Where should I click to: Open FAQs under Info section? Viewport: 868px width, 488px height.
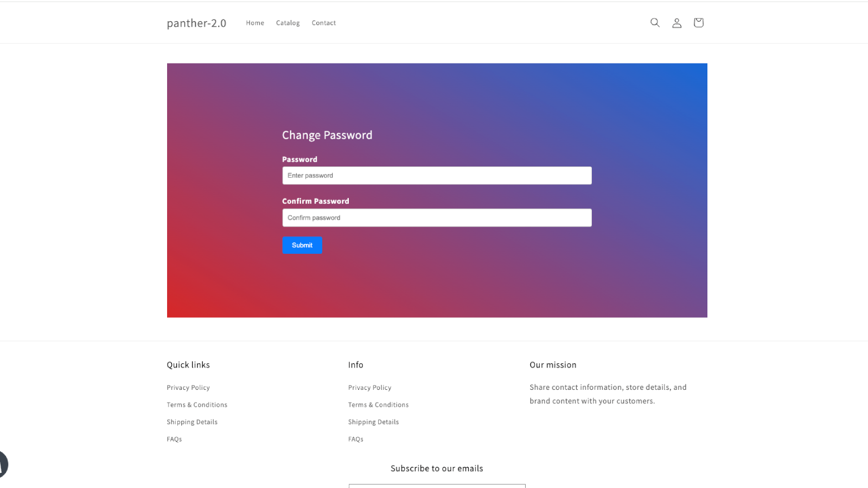coord(355,439)
